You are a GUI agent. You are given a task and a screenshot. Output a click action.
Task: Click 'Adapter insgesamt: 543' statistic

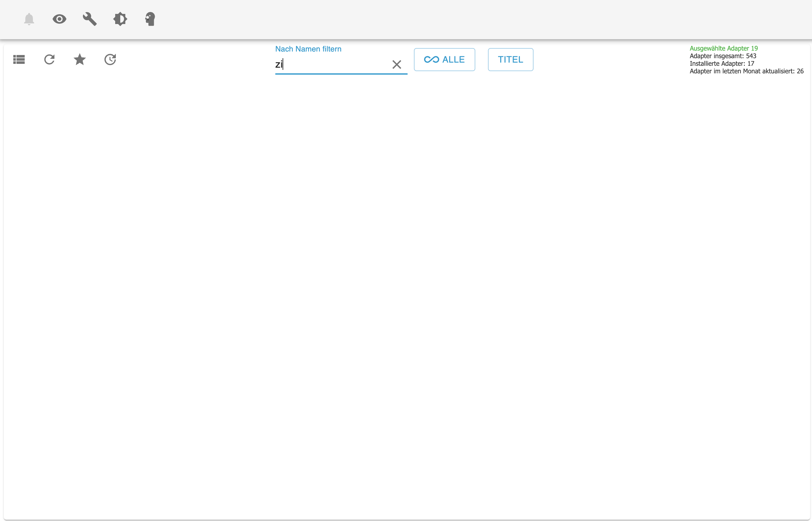[723, 56]
